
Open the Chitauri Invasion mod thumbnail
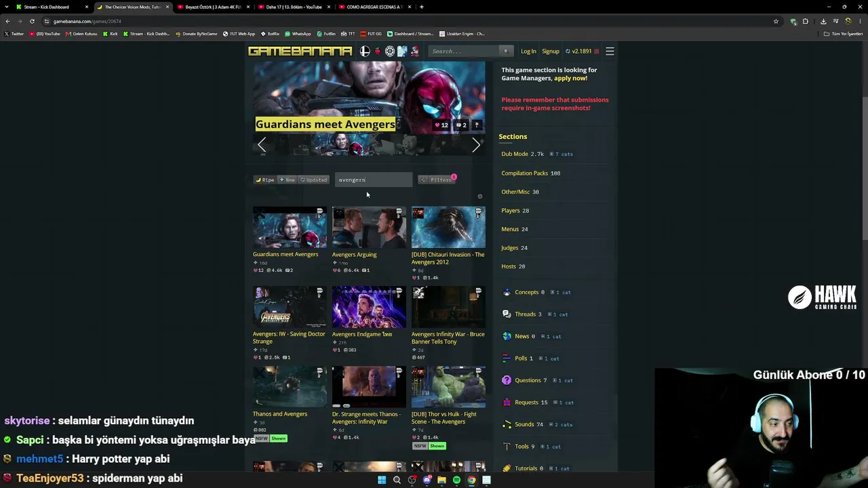pos(448,227)
